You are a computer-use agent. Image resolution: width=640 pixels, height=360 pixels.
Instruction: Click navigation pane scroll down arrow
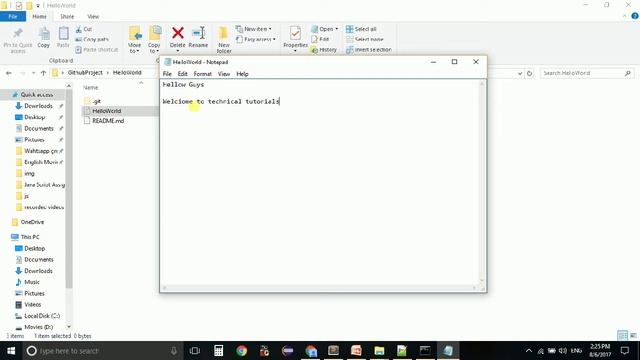tap(69, 327)
